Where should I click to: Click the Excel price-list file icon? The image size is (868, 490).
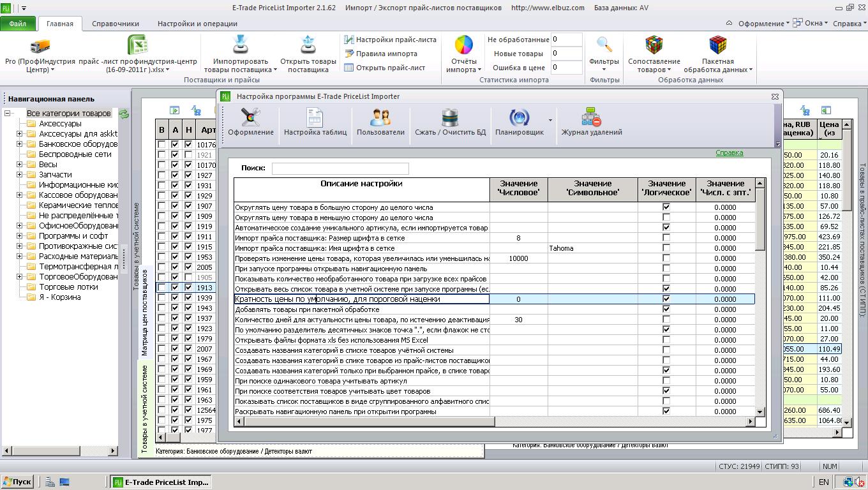coord(138,45)
